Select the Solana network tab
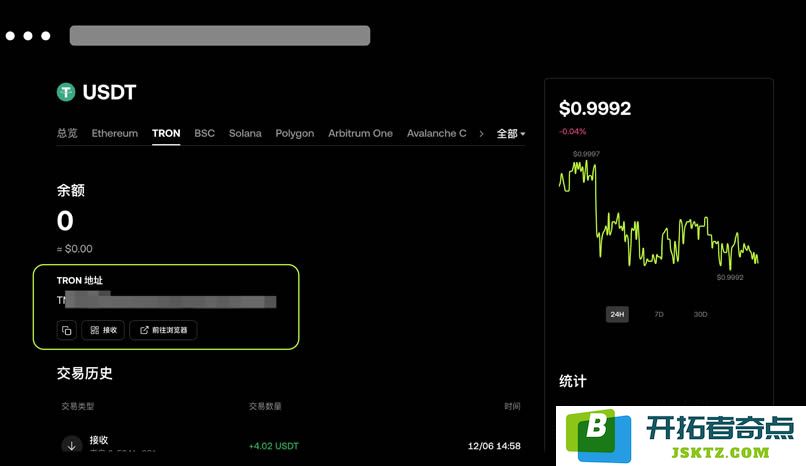 [245, 133]
